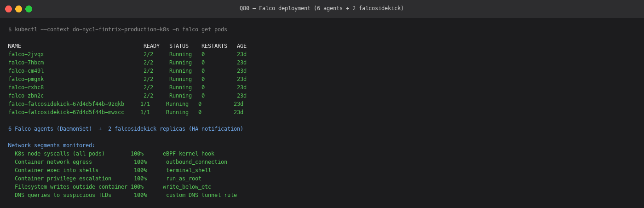644x208 pixels.
Task: Click 'Container privilege escalation' entry
Action: [x=63, y=179]
